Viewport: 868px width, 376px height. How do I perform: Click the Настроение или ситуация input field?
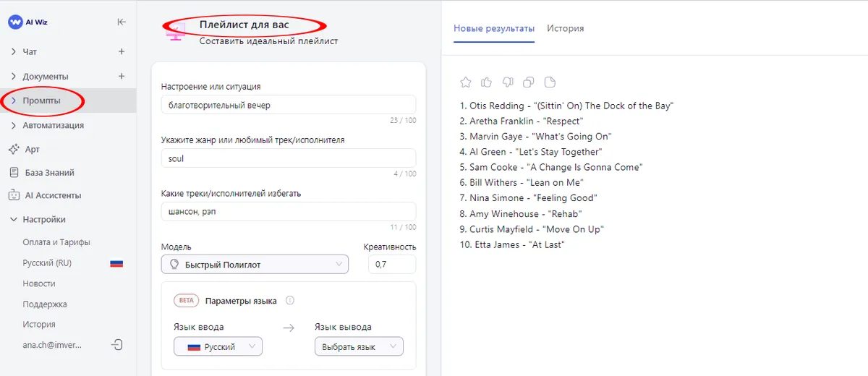(289, 105)
